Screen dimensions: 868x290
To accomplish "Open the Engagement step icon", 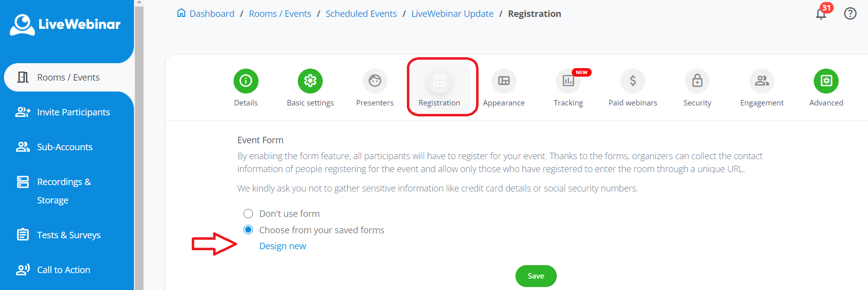I will coord(761,81).
